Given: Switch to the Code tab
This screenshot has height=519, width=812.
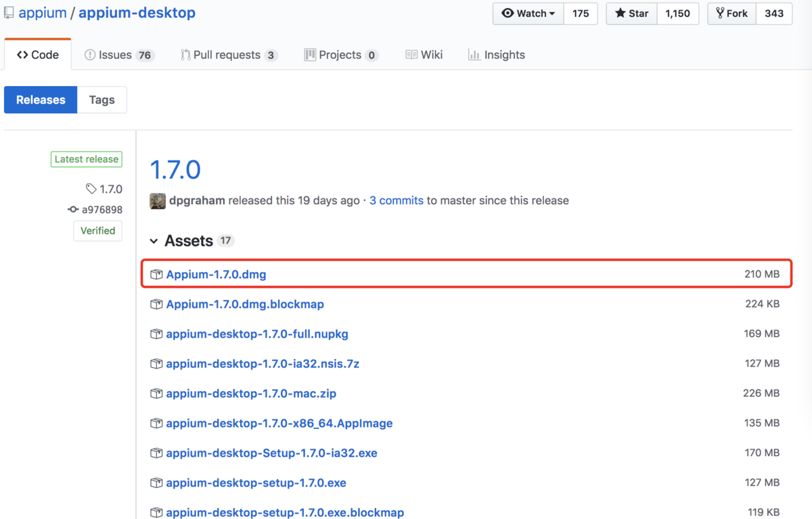Looking at the screenshot, I should point(38,55).
